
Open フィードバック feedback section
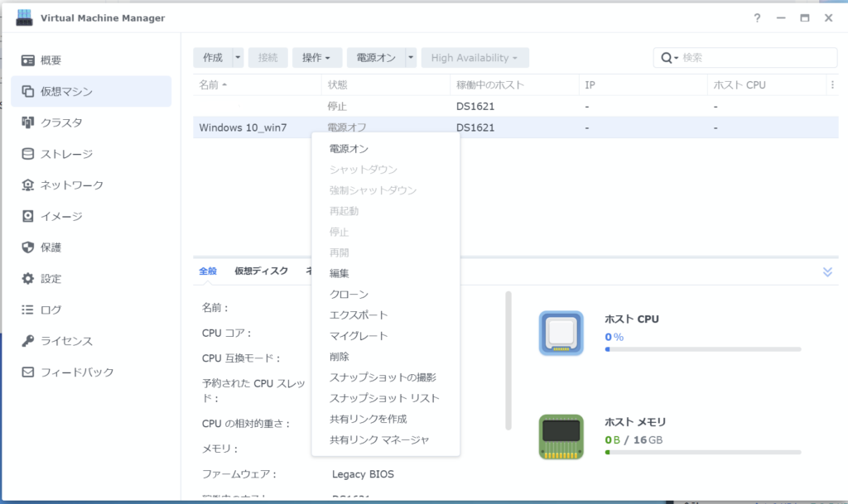coord(91,372)
